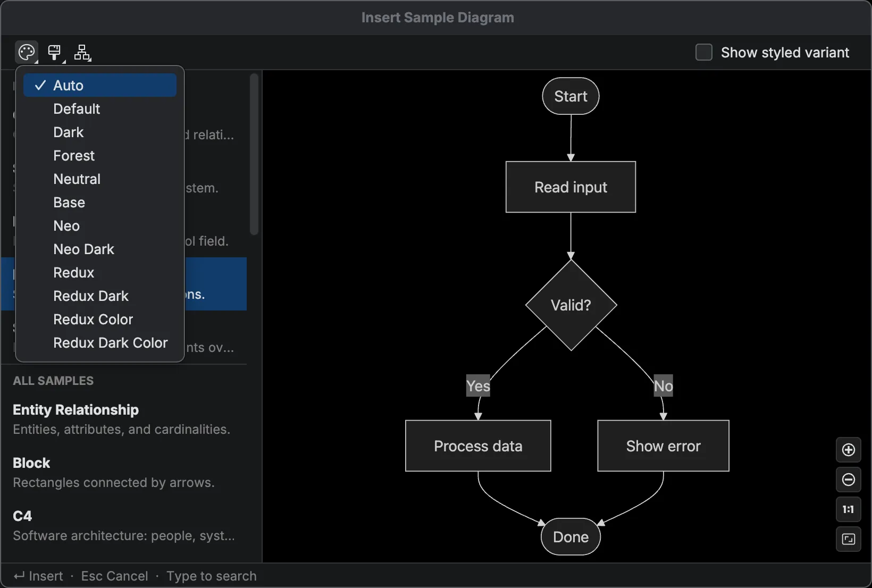Click the zoom out minus icon
Screen dimensions: 872x588
pyautogui.click(x=848, y=480)
